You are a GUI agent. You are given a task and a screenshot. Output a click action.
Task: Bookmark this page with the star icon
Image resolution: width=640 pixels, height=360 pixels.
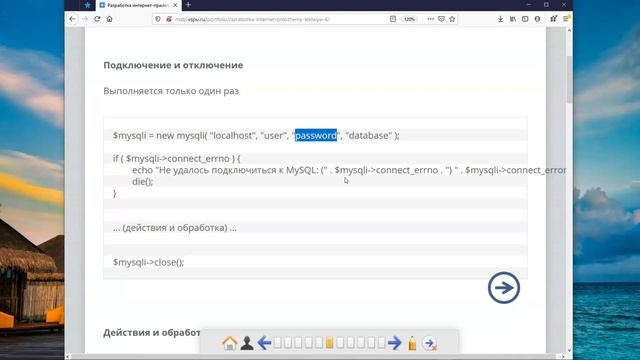[x=452, y=19]
